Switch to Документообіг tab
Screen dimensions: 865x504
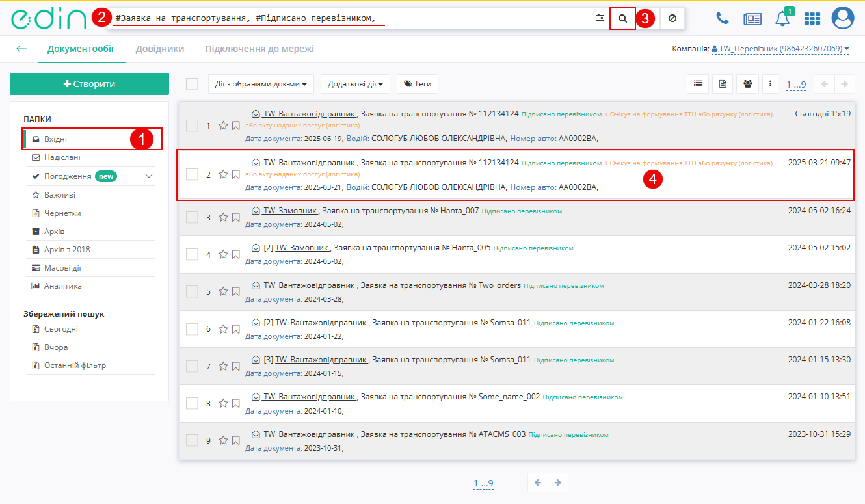point(81,49)
